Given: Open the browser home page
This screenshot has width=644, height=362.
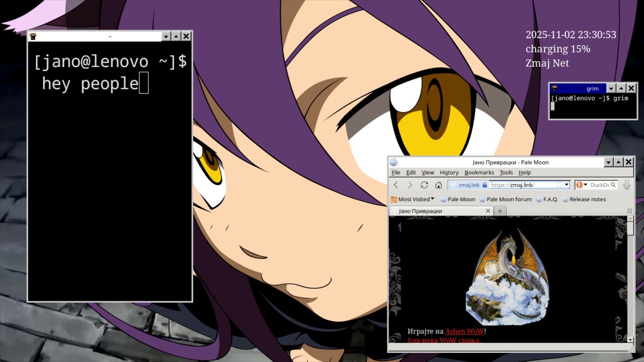Looking at the screenshot, I should (438, 185).
